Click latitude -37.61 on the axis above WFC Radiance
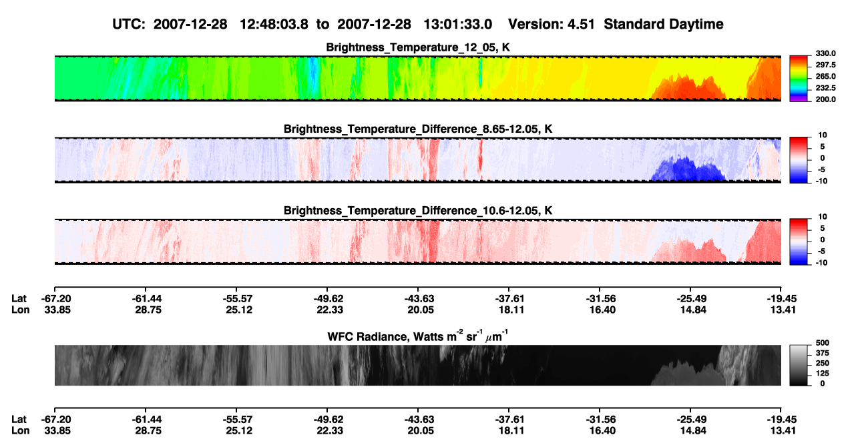 click(x=509, y=299)
